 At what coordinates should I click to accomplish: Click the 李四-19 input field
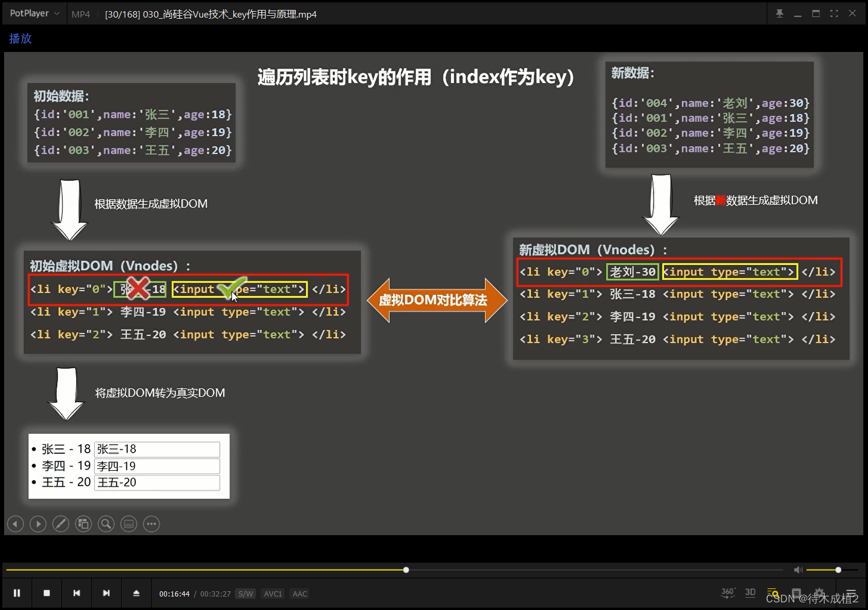(x=157, y=466)
